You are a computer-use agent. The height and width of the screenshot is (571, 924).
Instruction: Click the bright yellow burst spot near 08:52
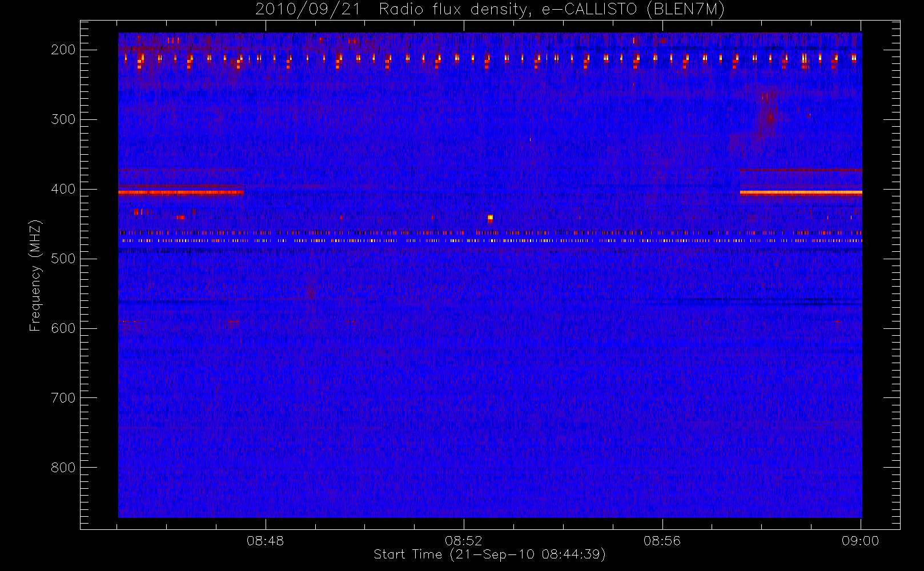(490, 218)
